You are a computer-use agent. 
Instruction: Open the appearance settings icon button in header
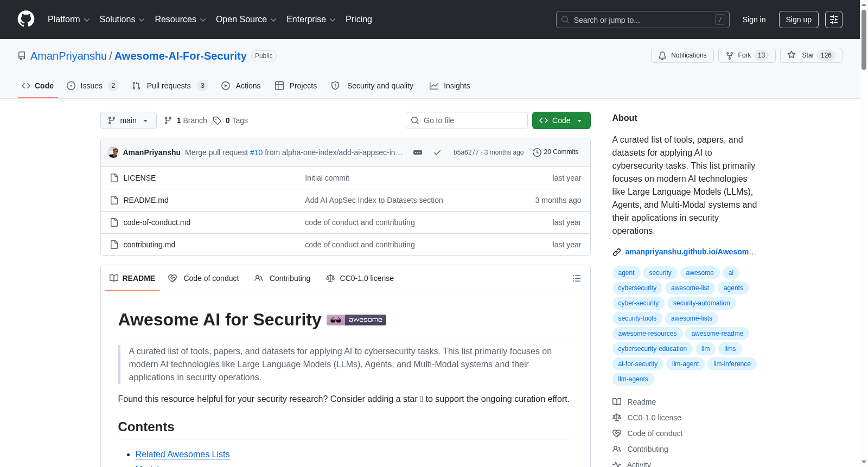pos(834,20)
